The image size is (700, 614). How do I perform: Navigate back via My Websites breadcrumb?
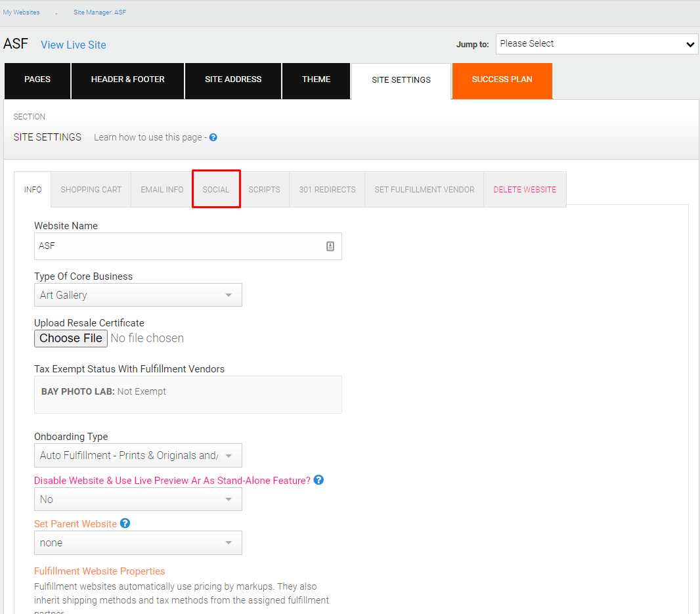click(22, 12)
